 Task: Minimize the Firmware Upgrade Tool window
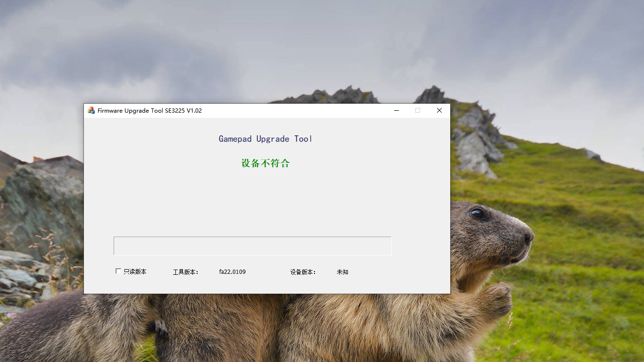pyautogui.click(x=396, y=110)
